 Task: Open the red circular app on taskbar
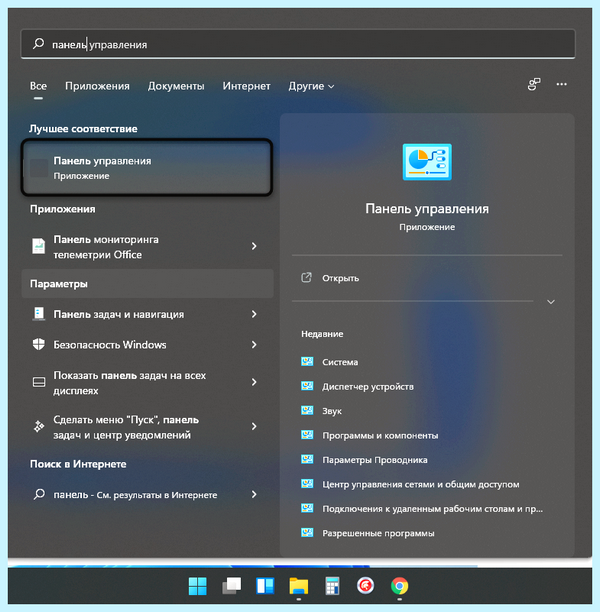coord(365,585)
